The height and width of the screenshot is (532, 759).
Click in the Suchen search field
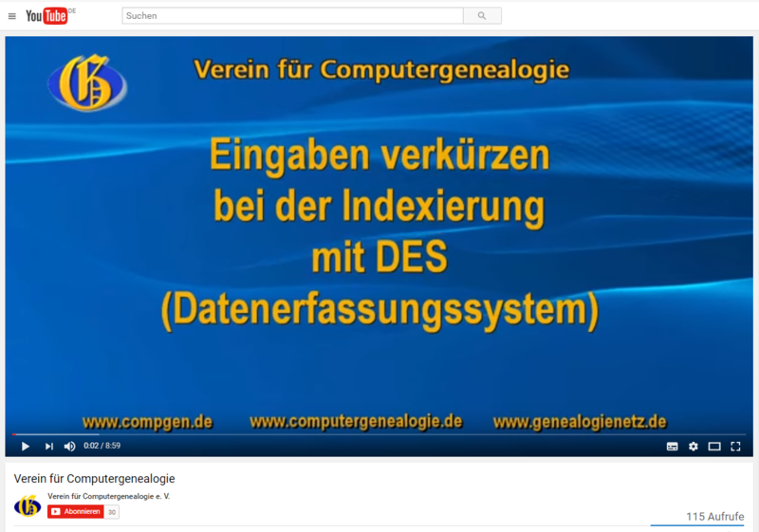(292, 16)
